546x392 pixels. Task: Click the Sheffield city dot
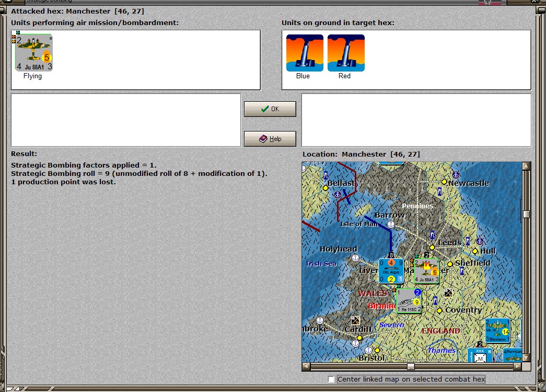pos(450,264)
